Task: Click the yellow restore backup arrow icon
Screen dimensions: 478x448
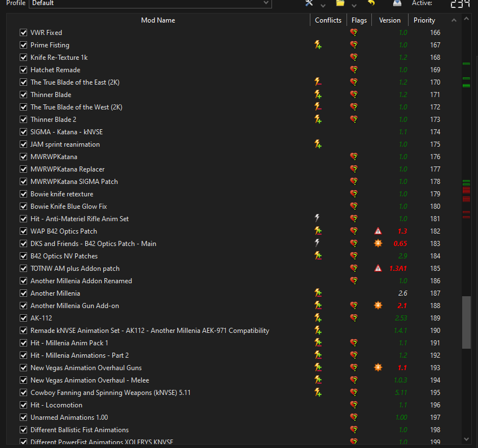Action: click(x=371, y=3)
